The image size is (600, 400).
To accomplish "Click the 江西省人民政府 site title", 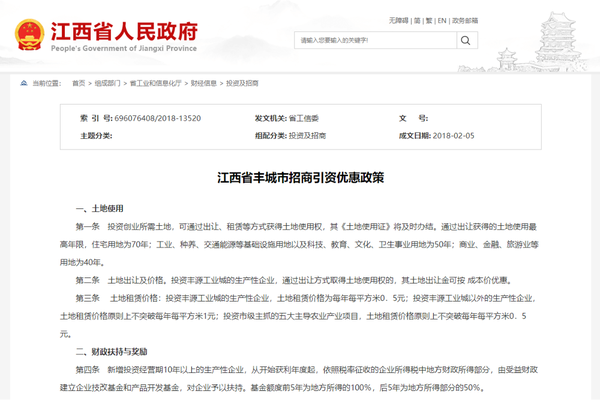I will pos(124,31).
